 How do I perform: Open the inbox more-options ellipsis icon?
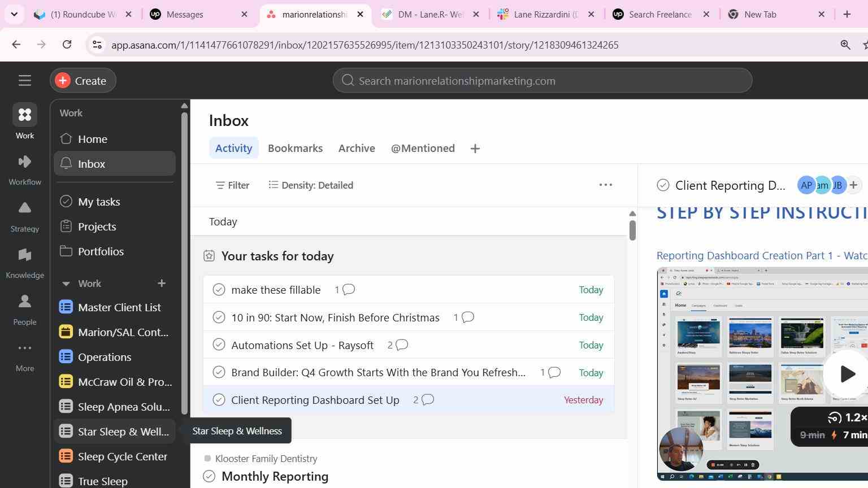pyautogui.click(x=606, y=185)
